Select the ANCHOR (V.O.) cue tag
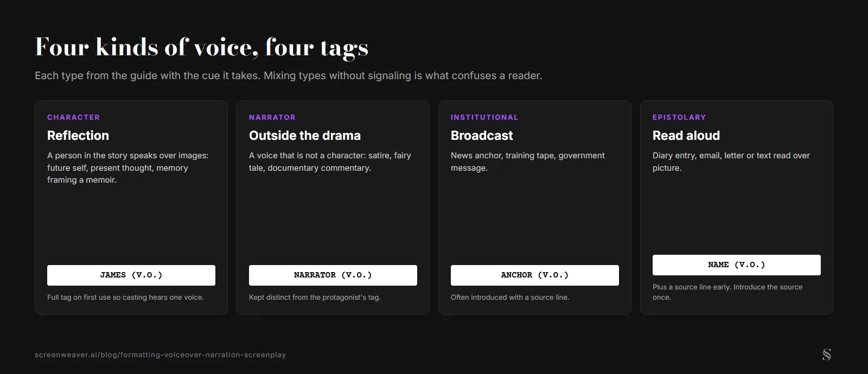The height and width of the screenshot is (374, 868). pyautogui.click(x=535, y=275)
